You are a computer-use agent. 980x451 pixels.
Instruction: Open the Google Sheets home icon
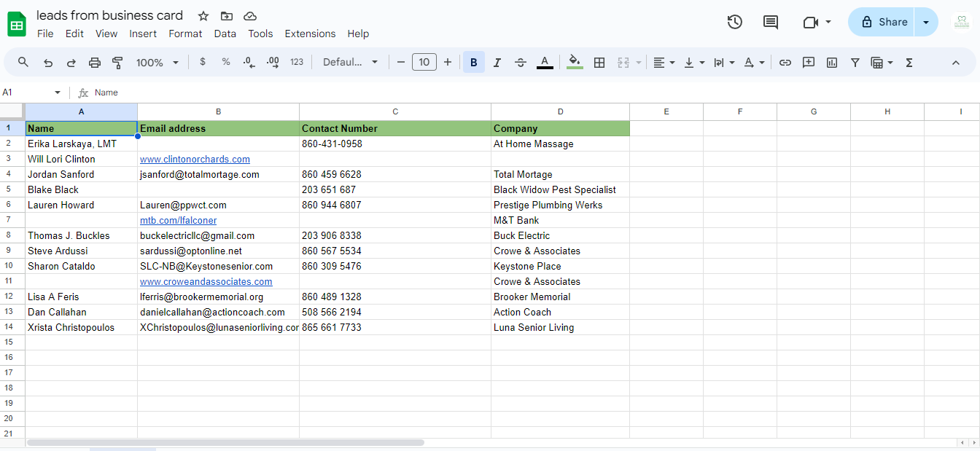(x=17, y=24)
